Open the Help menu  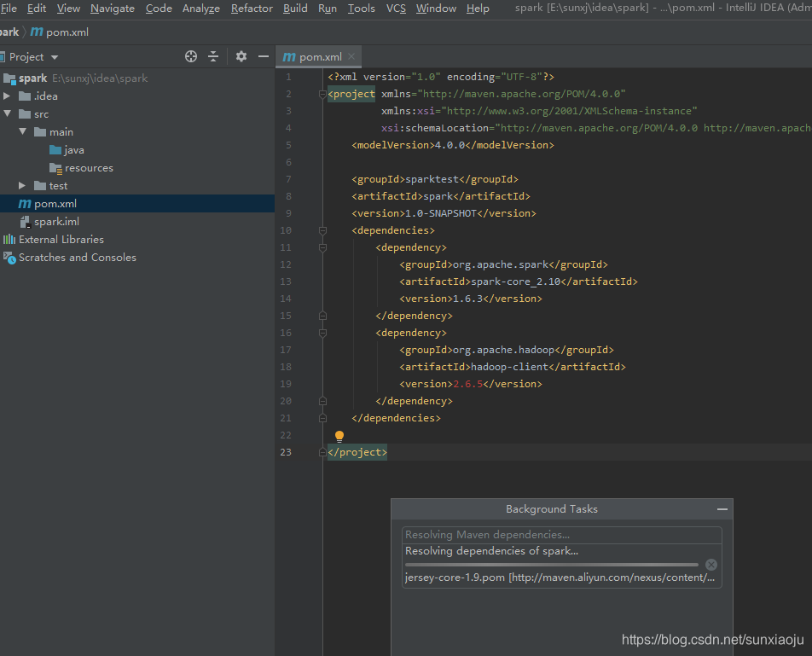(478, 9)
